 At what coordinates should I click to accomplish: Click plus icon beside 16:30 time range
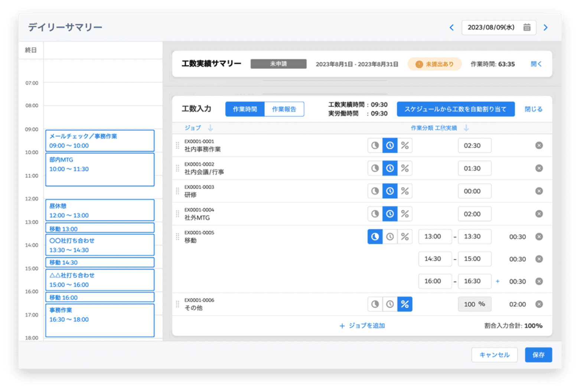point(498,281)
